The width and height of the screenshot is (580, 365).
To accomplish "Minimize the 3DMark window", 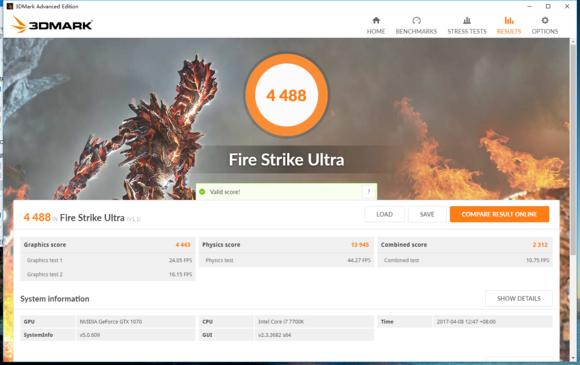I will pyautogui.click(x=530, y=6).
